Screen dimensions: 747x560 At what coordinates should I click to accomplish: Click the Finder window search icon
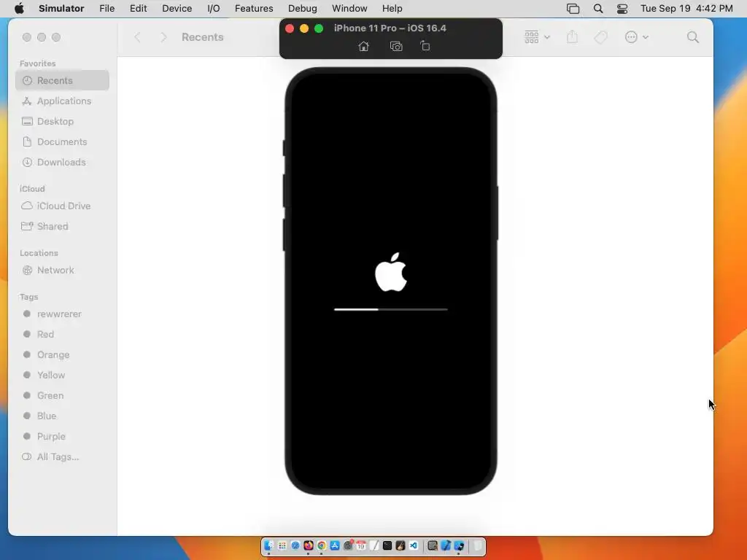click(x=693, y=37)
